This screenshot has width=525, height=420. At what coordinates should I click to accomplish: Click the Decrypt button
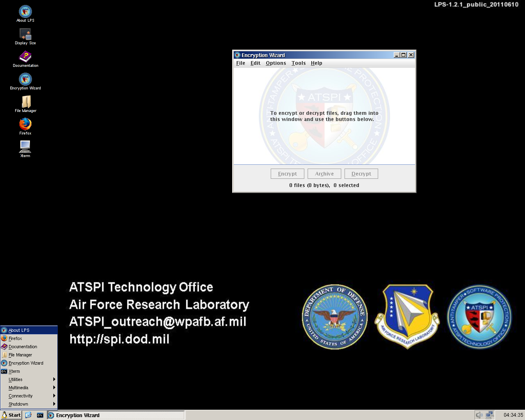coord(361,174)
